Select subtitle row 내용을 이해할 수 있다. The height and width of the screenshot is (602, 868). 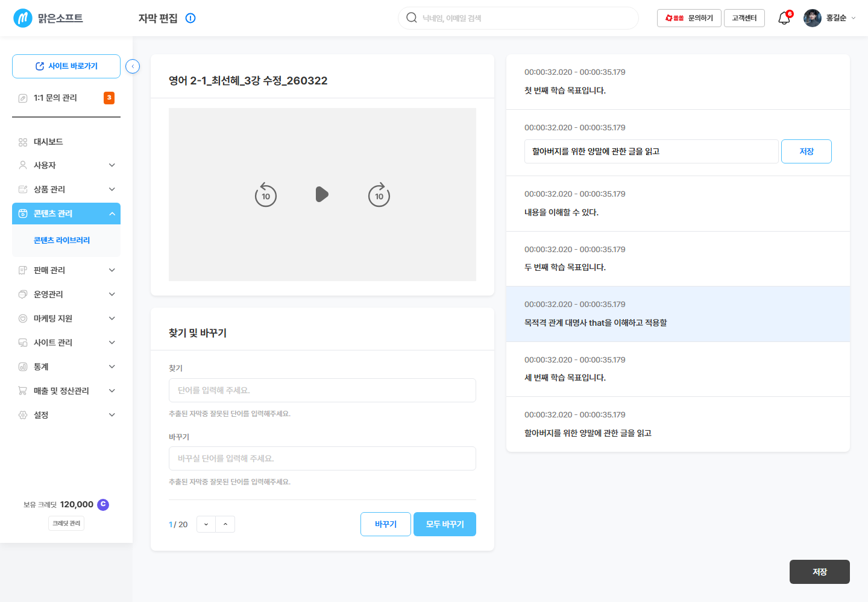click(678, 204)
